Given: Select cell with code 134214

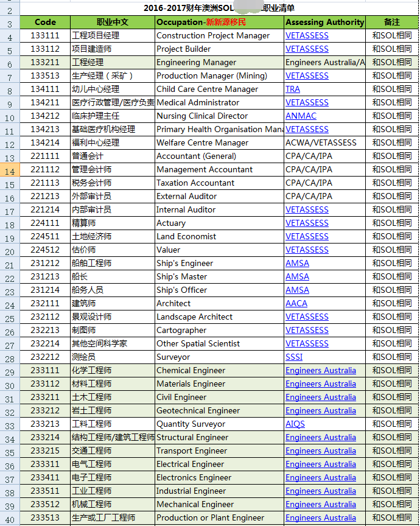Looking at the screenshot, I should pos(45,143).
